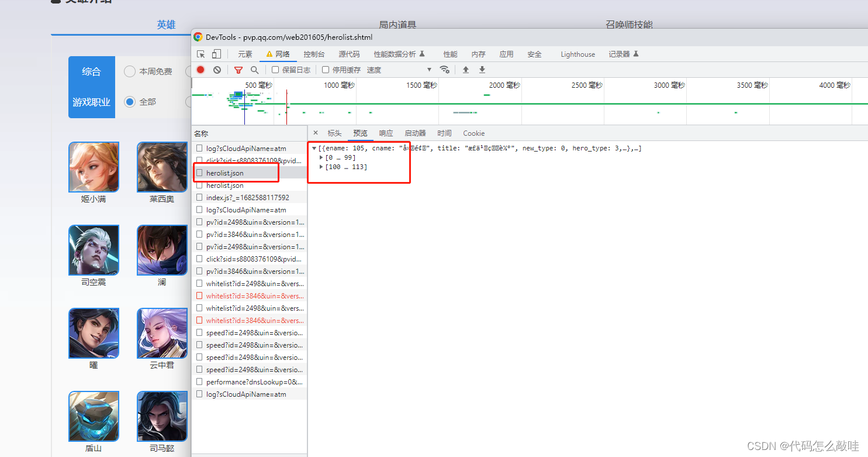Image resolution: width=868 pixels, height=457 pixels.
Task: Click 综合 filter label
Action: pos(91,71)
